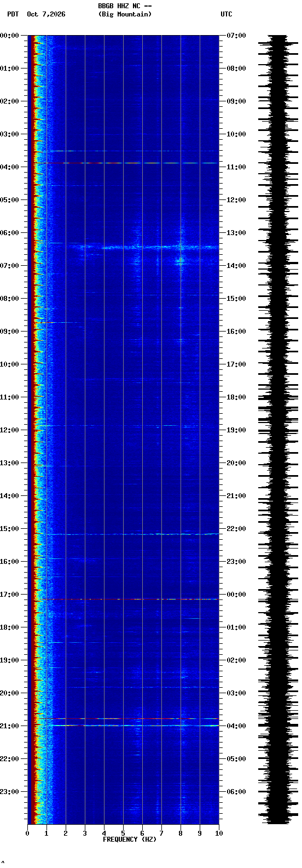Screen dimensions: 302x868
Task: Click the '23:00' PDT label on the left axis
Action: pyautogui.click(x=9, y=792)
